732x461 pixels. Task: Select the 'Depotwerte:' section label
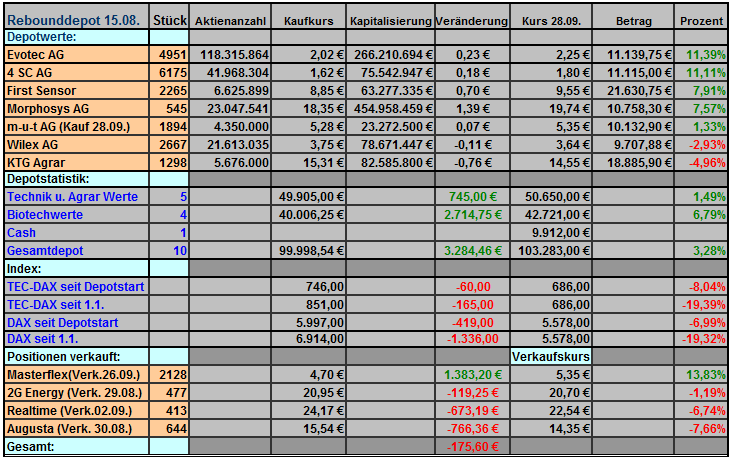[42, 36]
